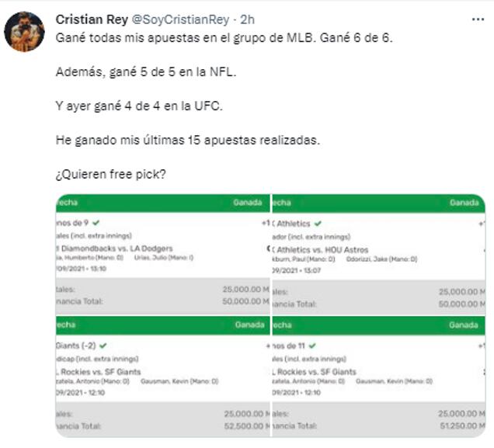Image resolution: width=494 pixels, height=448 pixels.
Task: Click the green checkmark next to Giants (-2)
Action: tap(103, 346)
